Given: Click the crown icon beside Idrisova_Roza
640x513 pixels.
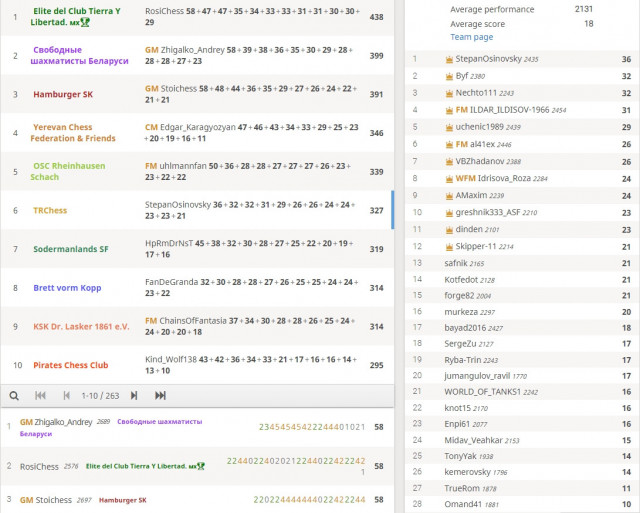Looking at the screenshot, I should click(449, 179).
